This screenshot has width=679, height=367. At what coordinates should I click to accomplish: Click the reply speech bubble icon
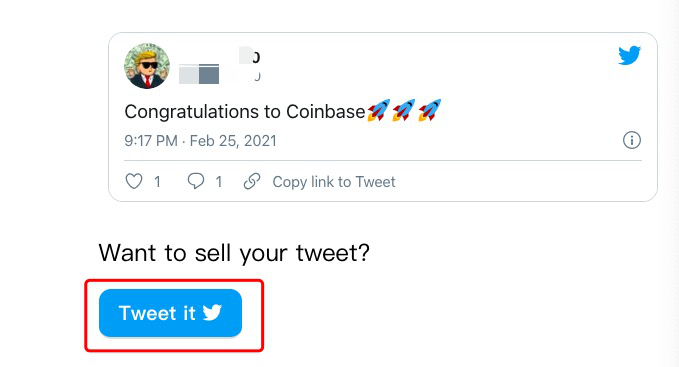coord(196,181)
